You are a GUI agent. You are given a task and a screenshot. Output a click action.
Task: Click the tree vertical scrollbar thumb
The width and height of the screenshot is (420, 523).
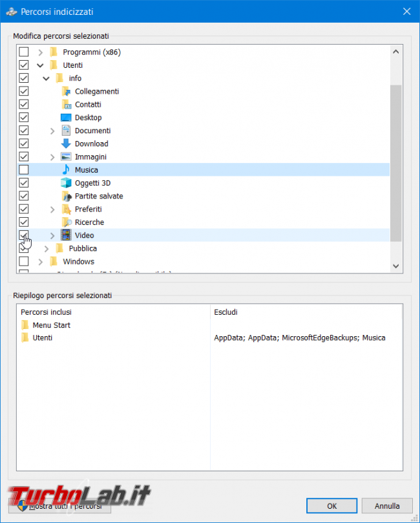click(x=395, y=163)
